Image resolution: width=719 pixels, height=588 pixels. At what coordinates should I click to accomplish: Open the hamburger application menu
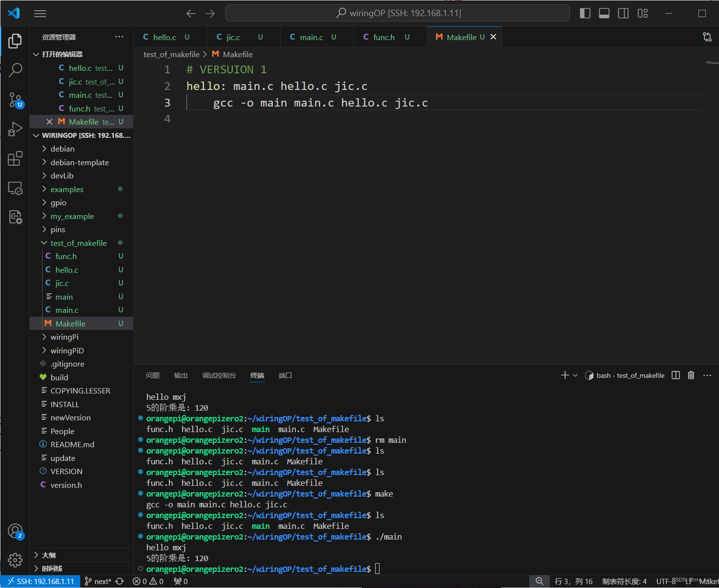(40, 14)
